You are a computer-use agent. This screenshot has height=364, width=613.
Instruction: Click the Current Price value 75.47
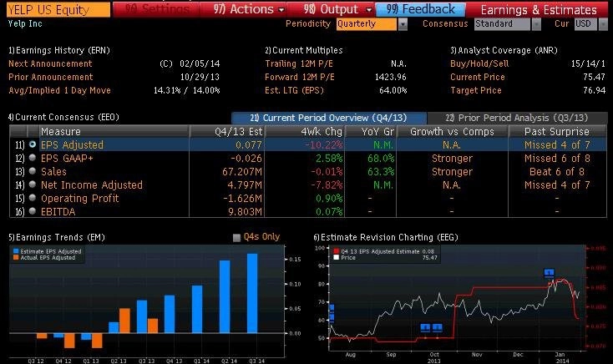pos(594,77)
